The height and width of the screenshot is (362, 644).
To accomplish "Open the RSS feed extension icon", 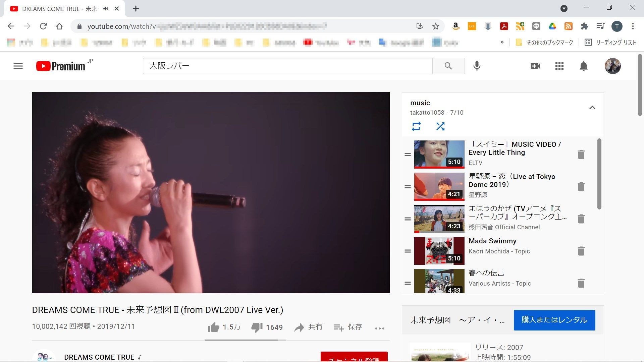I will point(568,26).
